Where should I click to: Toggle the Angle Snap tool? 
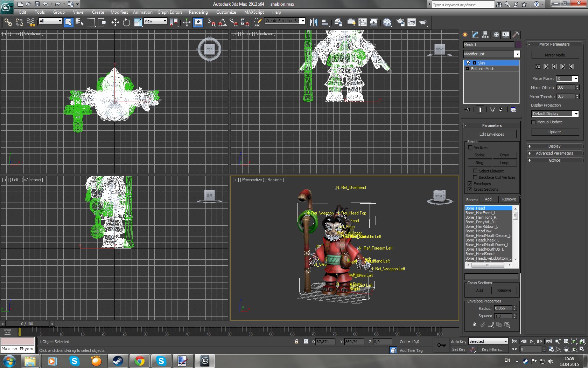(x=222, y=22)
